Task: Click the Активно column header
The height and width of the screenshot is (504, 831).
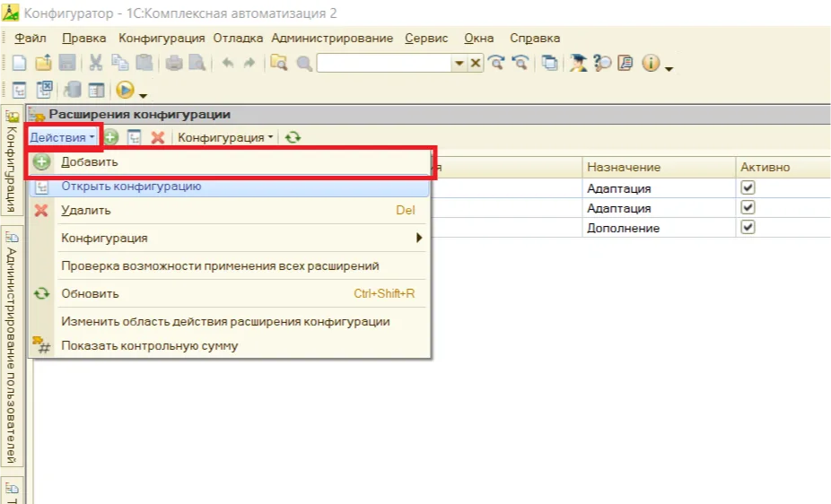Action: coord(765,168)
